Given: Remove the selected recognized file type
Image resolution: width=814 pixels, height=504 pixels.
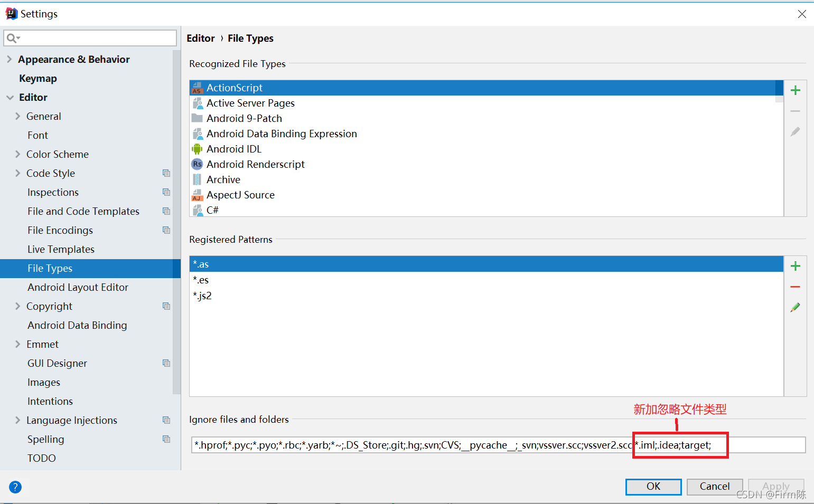Looking at the screenshot, I should click(795, 111).
